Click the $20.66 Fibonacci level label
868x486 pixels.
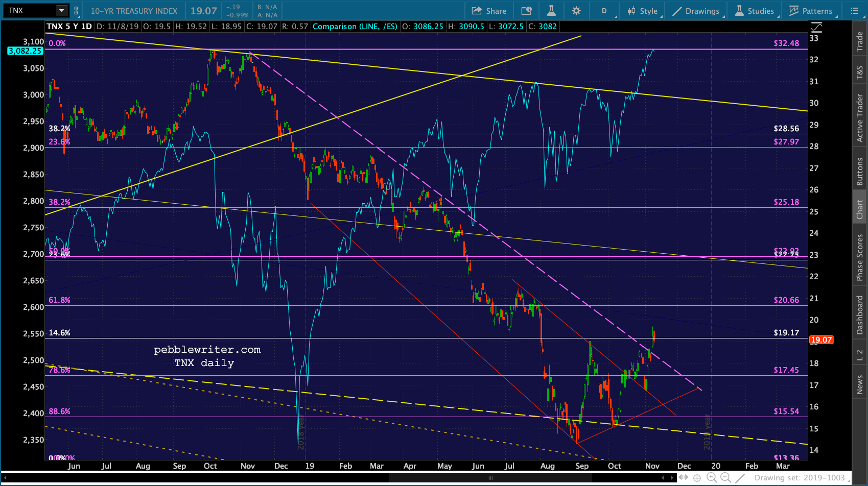[x=786, y=300]
